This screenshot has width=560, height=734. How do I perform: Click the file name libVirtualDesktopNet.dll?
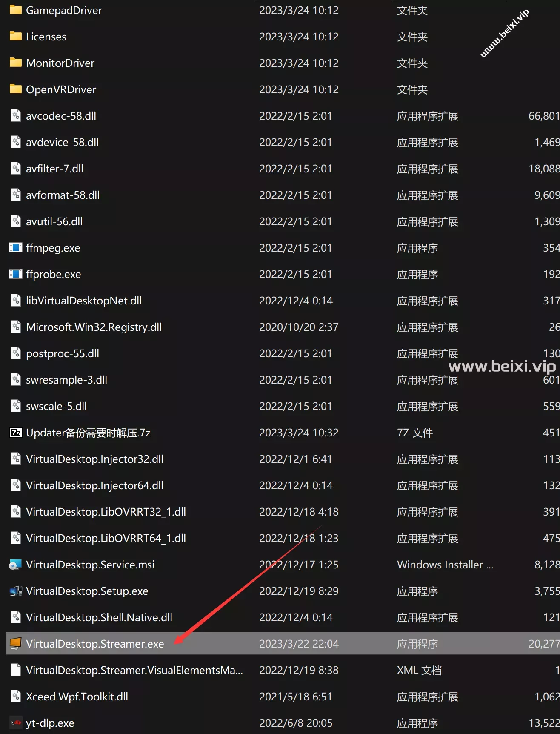84,301
